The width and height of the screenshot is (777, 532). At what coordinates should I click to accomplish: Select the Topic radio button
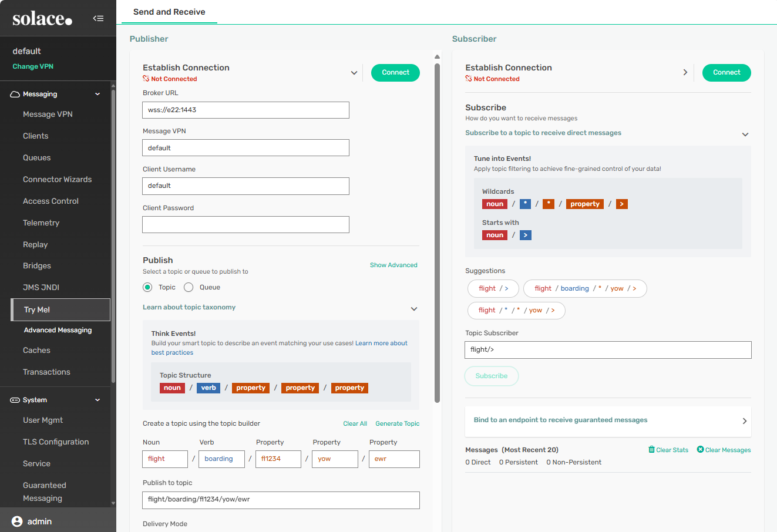pyautogui.click(x=147, y=287)
